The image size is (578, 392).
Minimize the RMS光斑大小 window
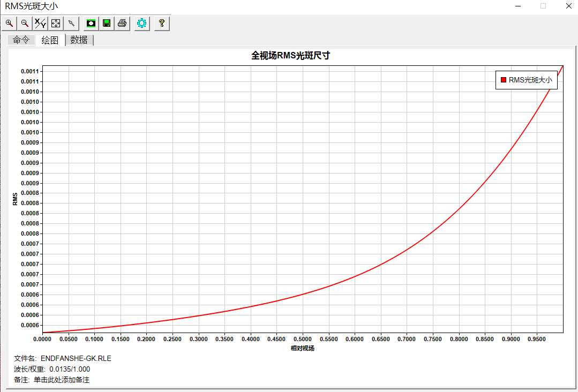coord(518,6)
